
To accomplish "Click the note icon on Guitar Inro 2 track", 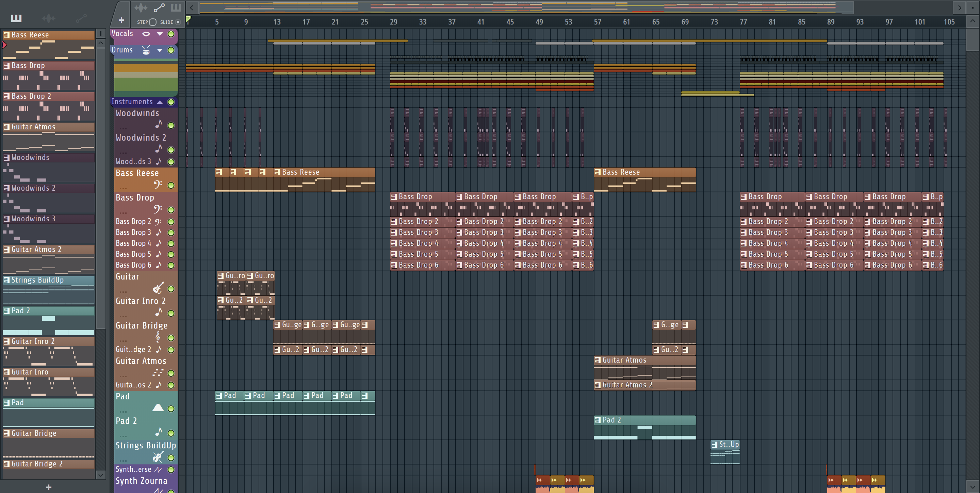I will coord(159,312).
